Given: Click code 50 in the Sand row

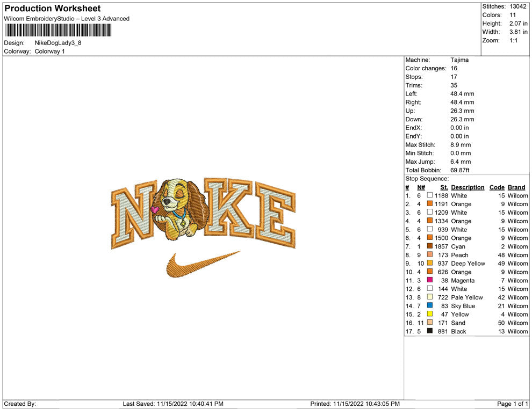Looking at the screenshot, I should pyautogui.click(x=501, y=323).
